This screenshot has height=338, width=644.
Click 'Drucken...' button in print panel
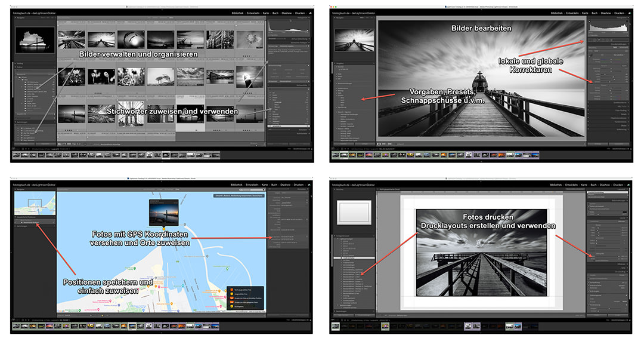(618, 315)
